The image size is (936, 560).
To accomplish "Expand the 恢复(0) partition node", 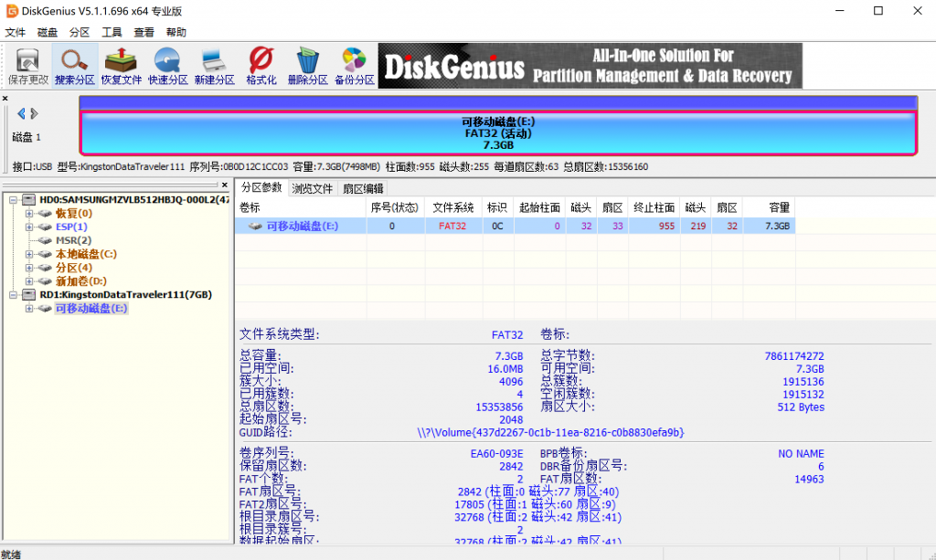I will [x=28, y=213].
